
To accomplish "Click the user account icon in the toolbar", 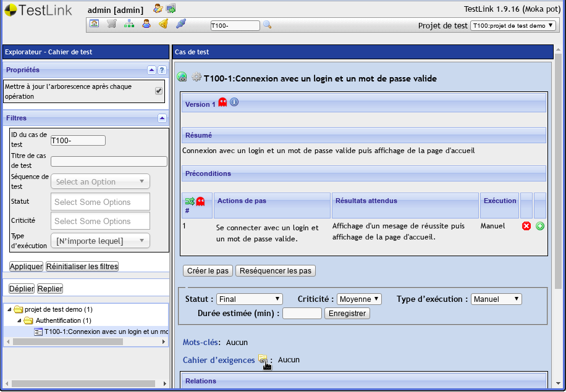I will click(x=146, y=23).
